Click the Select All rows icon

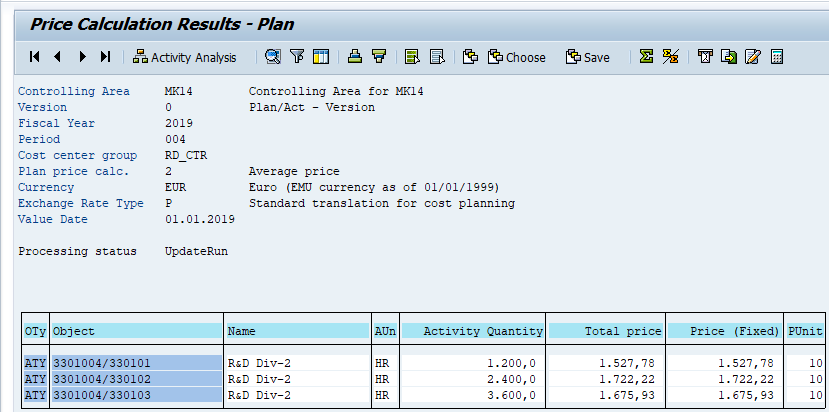412,57
